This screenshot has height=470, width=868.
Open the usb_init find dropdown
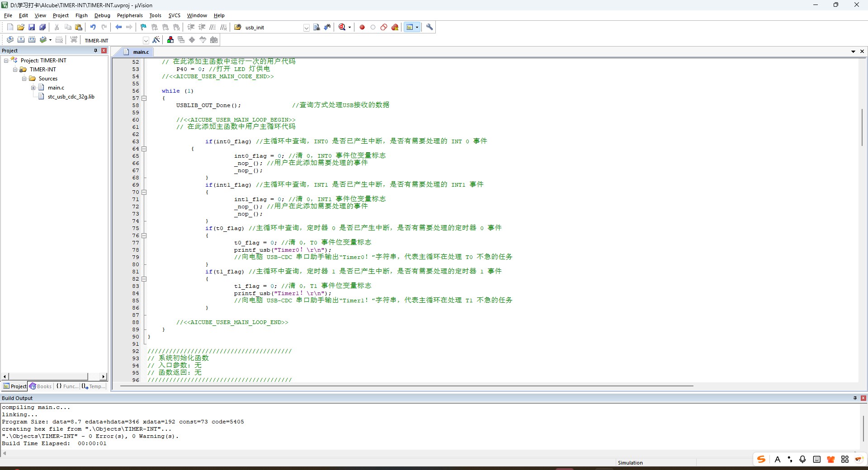(306, 28)
